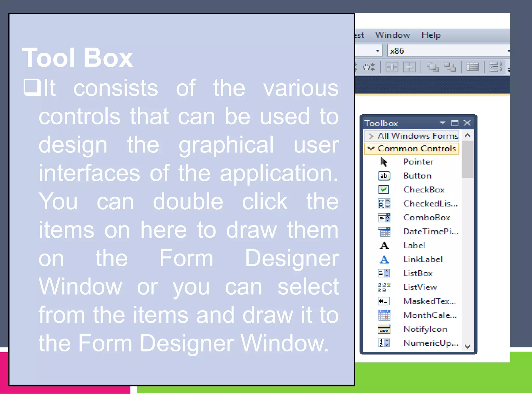Click the center horizontally toolbar icon
The height and width of the screenshot is (399, 532).
392,67
